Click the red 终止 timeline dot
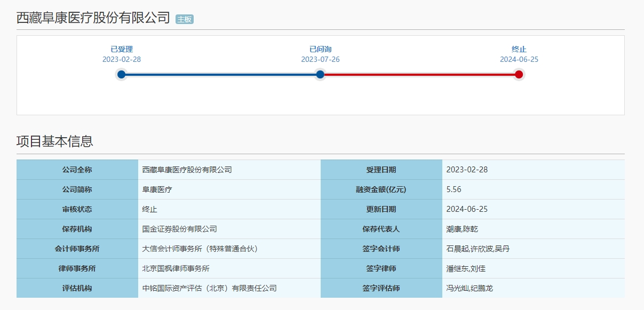Image resolution: width=644 pixels, height=310 pixels. coord(519,75)
